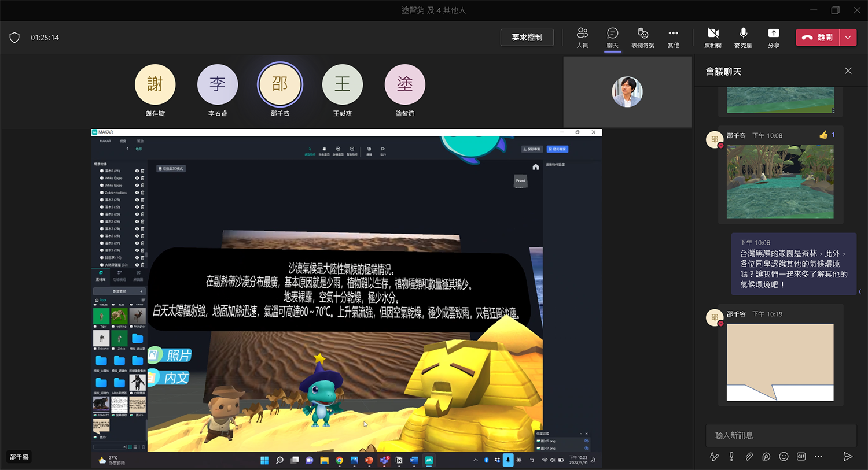Open the forest image sent at 10:08
The height and width of the screenshot is (470, 868).
pyautogui.click(x=779, y=182)
